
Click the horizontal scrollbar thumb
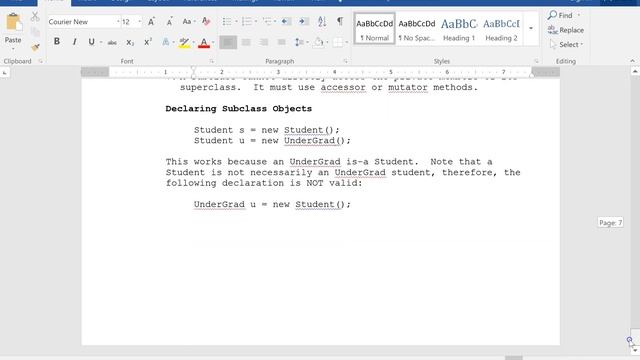[x=513, y=358]
